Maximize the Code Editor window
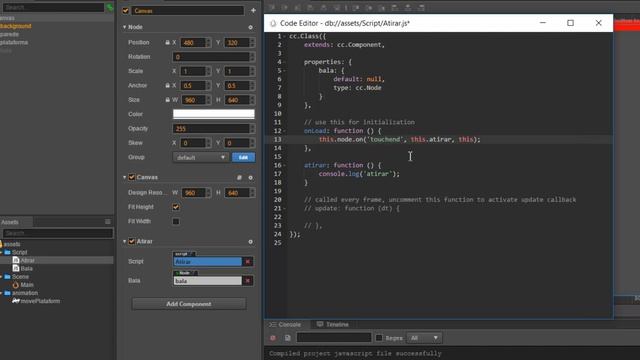Screen dimensions: 640x360 pos(570,23)
